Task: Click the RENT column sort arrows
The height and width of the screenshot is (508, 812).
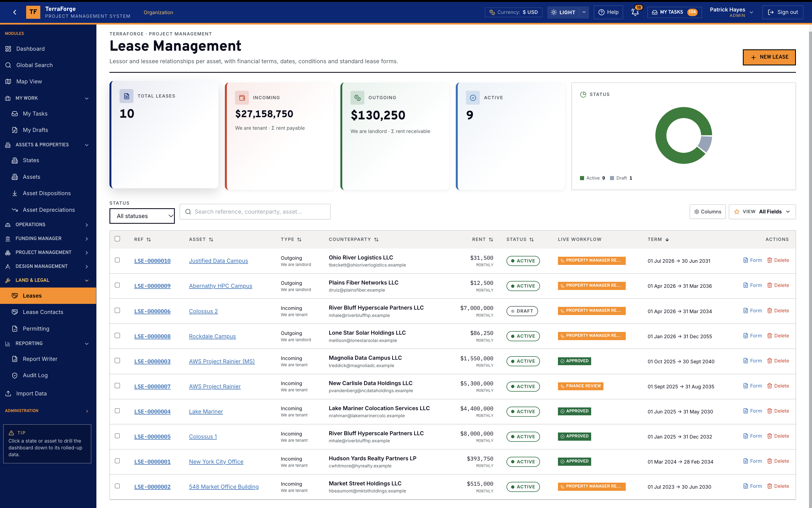Action: click(x=491, y=240)
